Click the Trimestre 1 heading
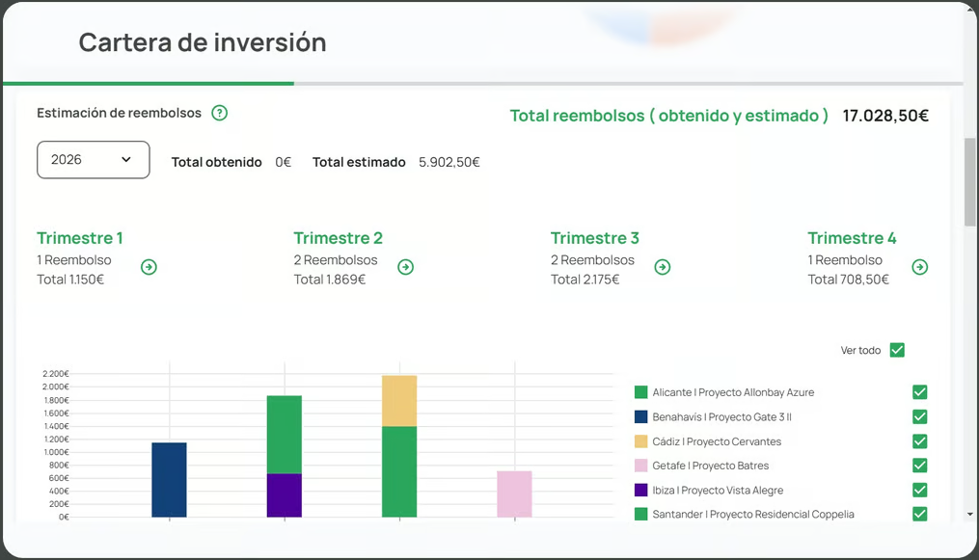Screen dimensions: 979x560 [x=80, y=238]
